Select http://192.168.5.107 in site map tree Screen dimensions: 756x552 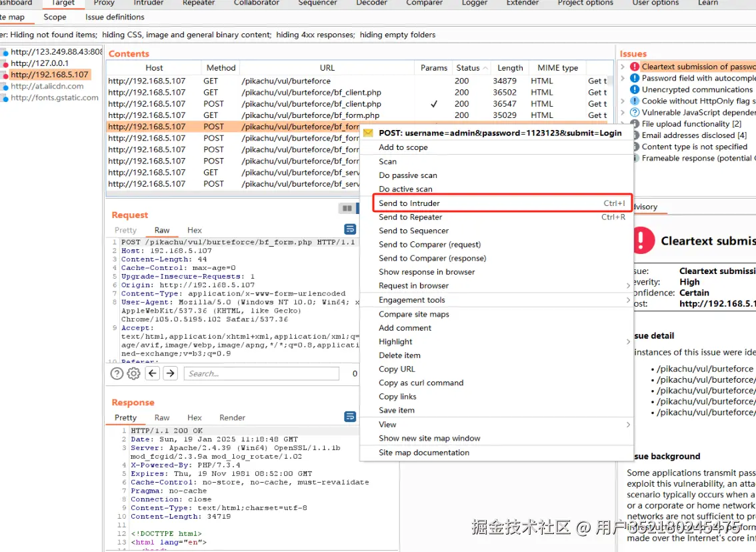point(49,75)
